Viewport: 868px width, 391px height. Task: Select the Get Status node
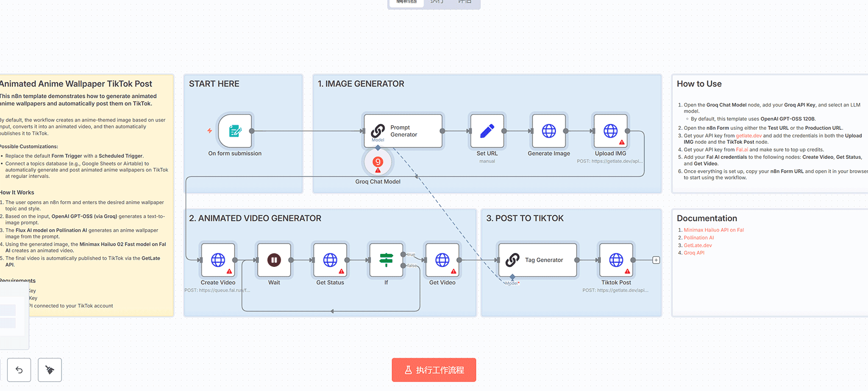(330, 260)
